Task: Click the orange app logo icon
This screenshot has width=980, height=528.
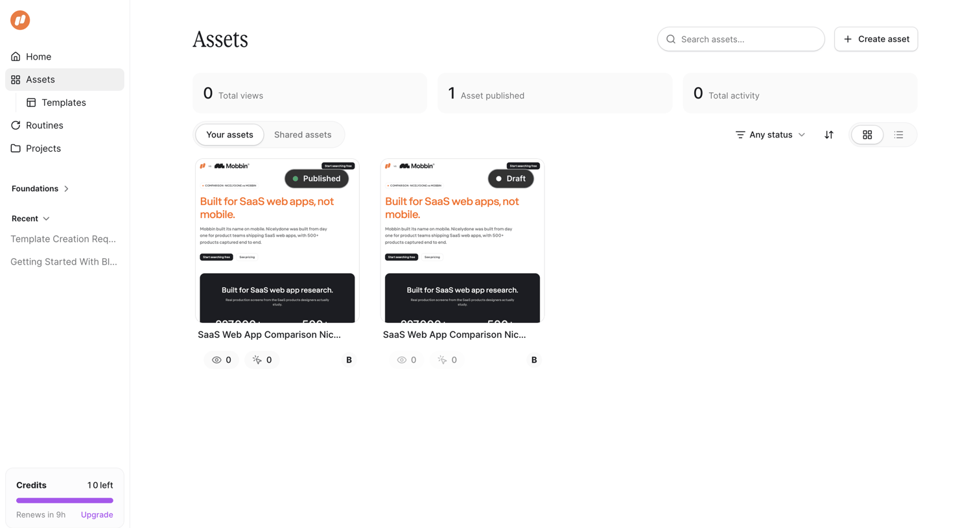Action: [20, 20]
